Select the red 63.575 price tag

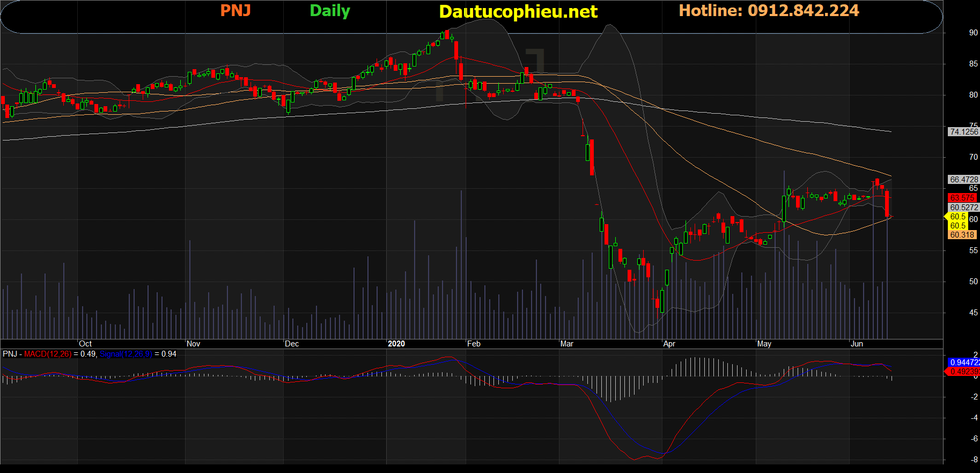pos(962,198)
